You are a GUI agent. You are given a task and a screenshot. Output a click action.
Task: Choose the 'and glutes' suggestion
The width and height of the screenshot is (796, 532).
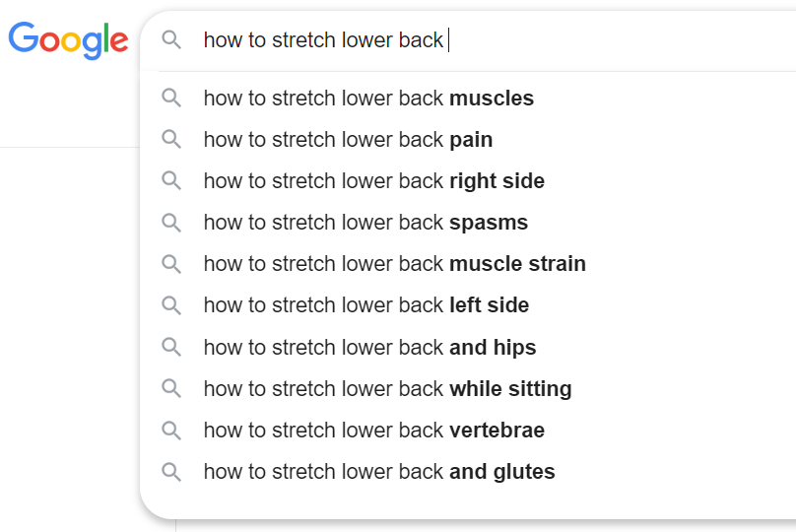(379, 472)
